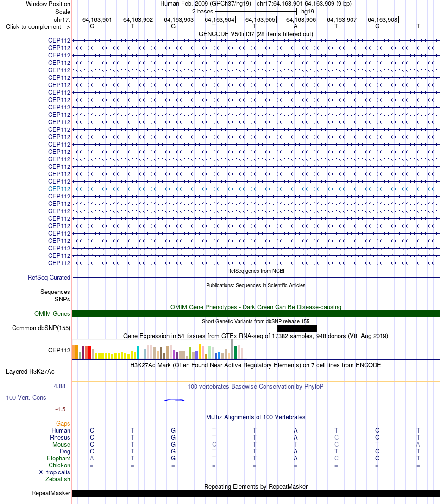This screenshot has width=440, height=504.
Task: Click the 'Human' alignment row label
Action: point(61,431)
